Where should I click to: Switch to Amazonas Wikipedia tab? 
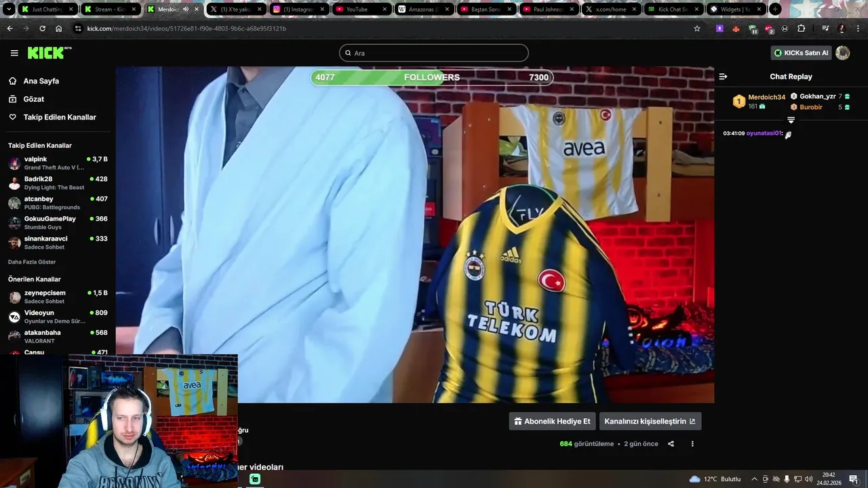click(425, 9)
